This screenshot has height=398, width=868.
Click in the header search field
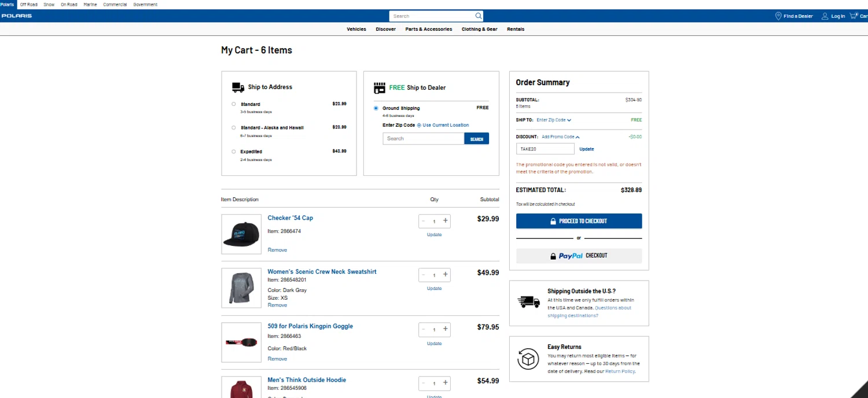click(x=432, y=16)
